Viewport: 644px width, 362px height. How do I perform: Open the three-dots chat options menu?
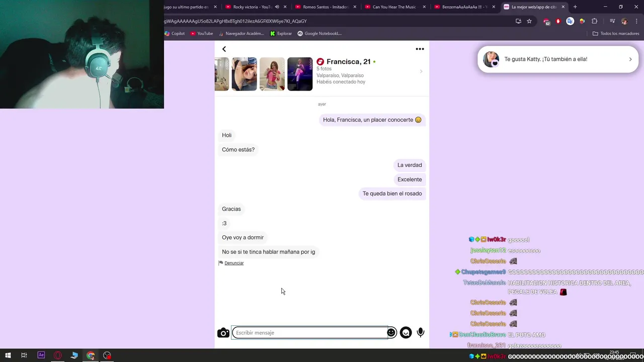click(420, 49)
